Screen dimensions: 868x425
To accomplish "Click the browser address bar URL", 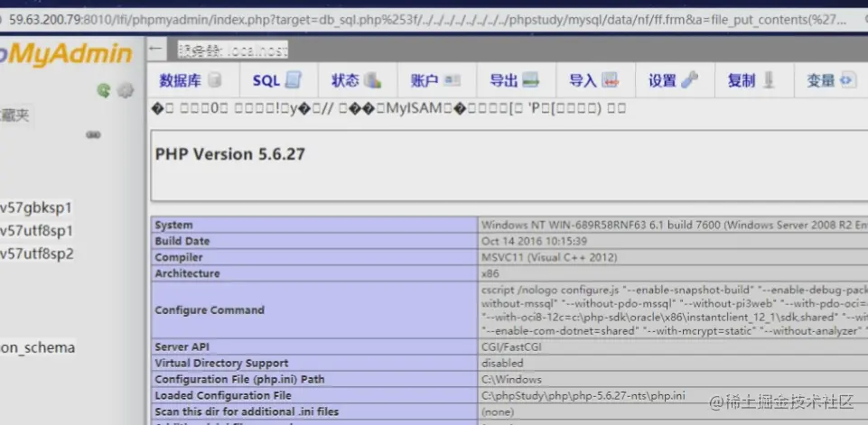I will (427, 21).
